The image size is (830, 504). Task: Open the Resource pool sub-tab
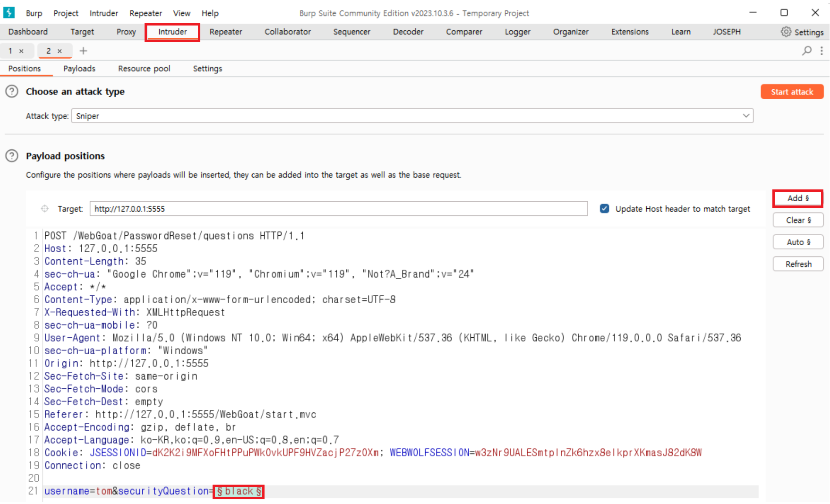(x=144, y=68)
